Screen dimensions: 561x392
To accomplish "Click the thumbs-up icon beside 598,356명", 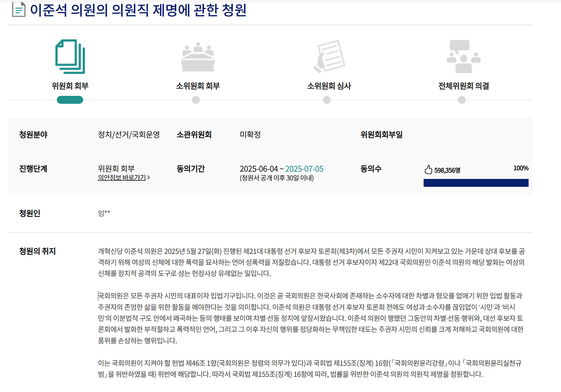I will coord(428,170).
